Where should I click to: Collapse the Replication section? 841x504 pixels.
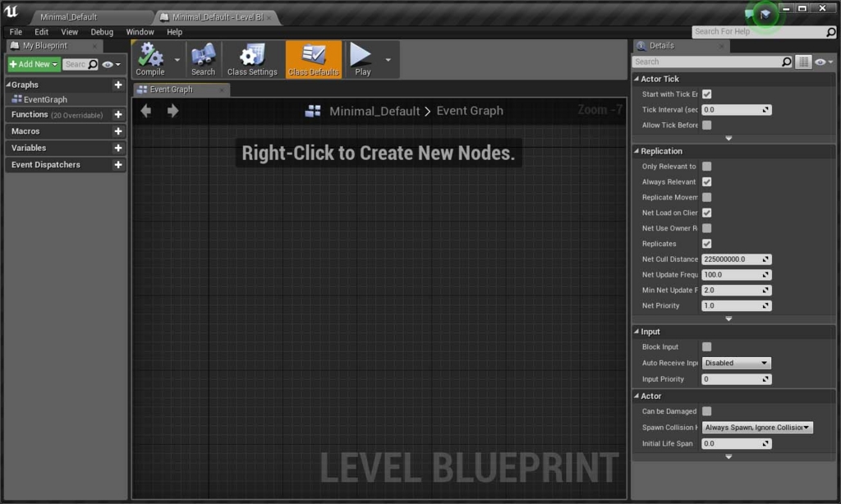(636, 151)
